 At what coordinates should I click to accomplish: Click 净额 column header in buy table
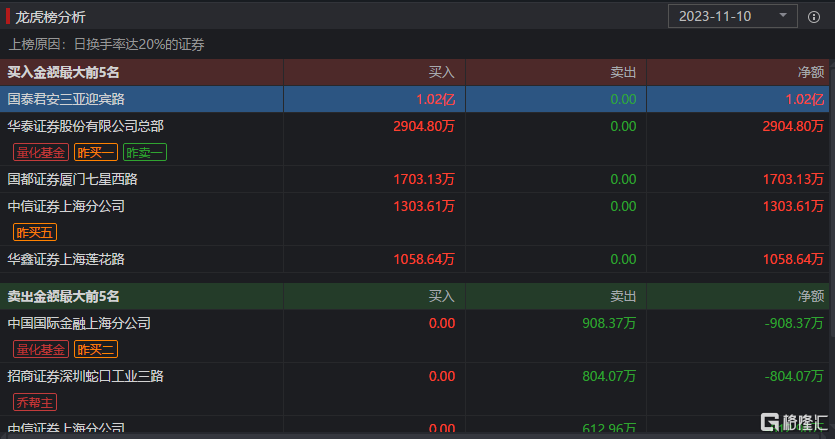click(811, 72)
